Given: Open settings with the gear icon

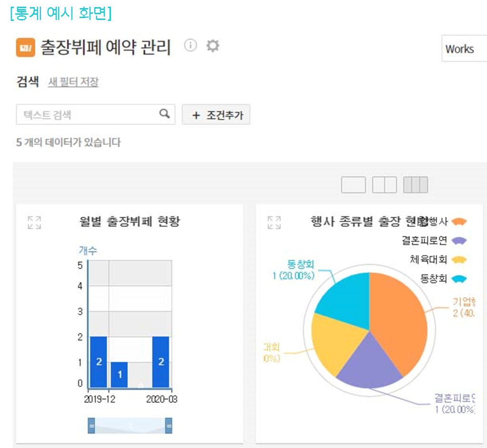Looking at the screenshot, I should (212, 46).
